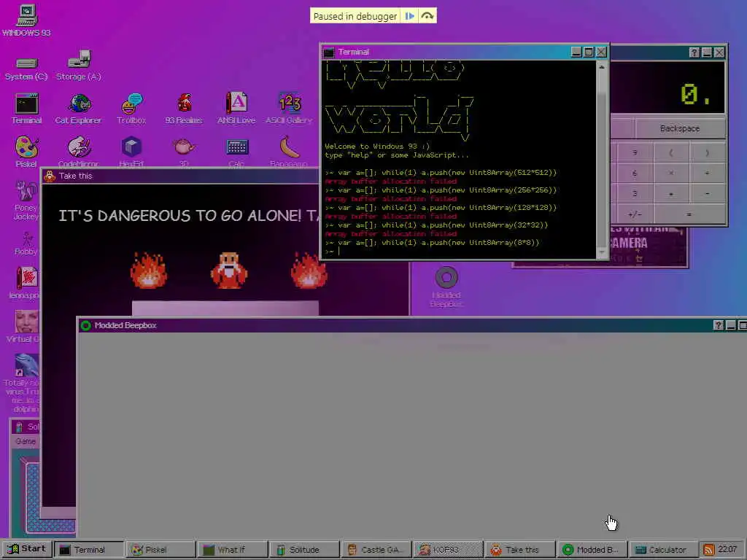The image size is (747, 560).
Task: Open the Trollbox chat icon
Action: [131, 109]
